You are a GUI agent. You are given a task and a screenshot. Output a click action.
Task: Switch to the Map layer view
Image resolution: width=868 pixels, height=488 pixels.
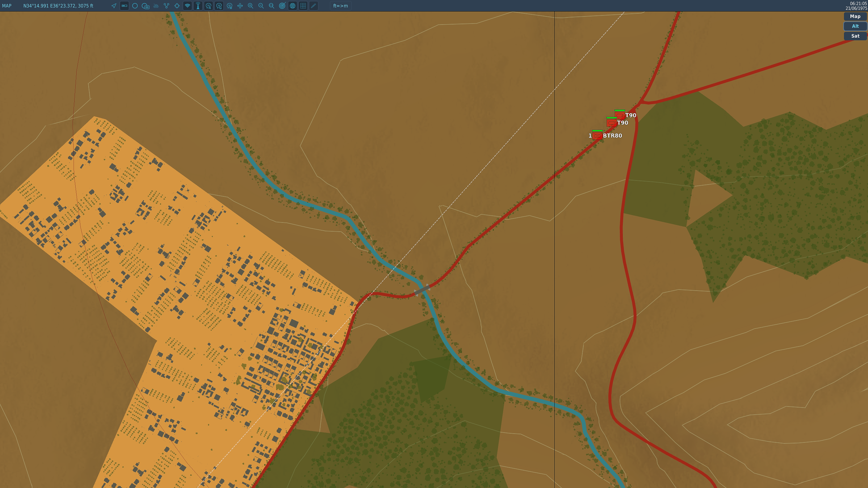pos(855,16)
